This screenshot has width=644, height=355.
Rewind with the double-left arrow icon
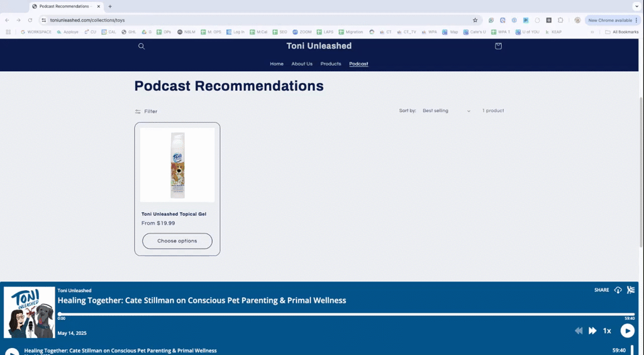click(x=579, y=330)
